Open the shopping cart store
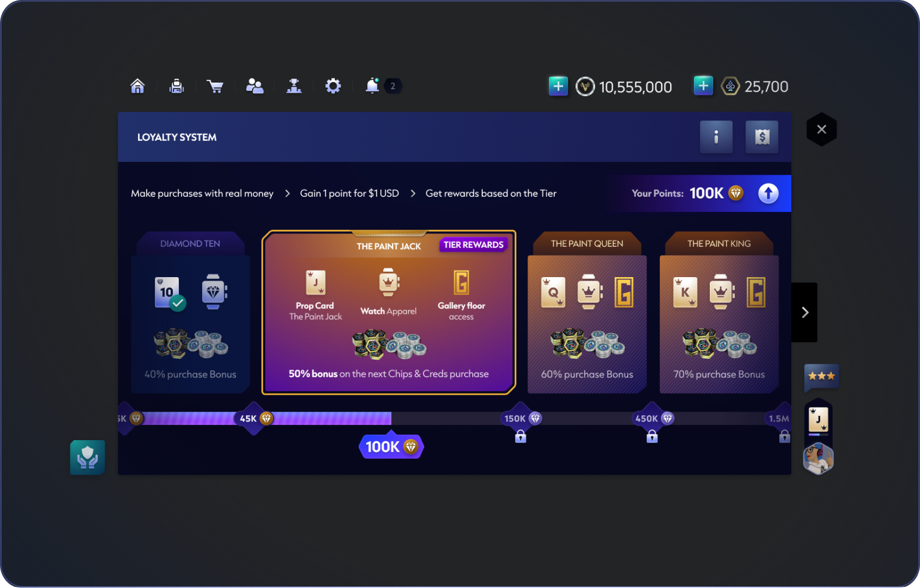The image size is (920, 588). tap(215, 87)
